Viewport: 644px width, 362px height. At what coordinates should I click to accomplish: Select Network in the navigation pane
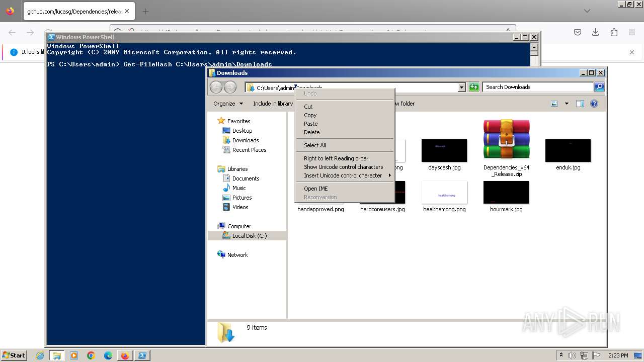coord(237,255)
